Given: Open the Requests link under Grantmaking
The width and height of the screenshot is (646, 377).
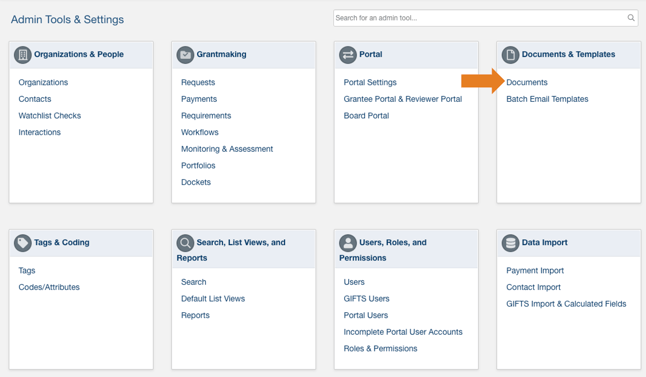Looking at the screenshot, I should (x=198, y=82).
